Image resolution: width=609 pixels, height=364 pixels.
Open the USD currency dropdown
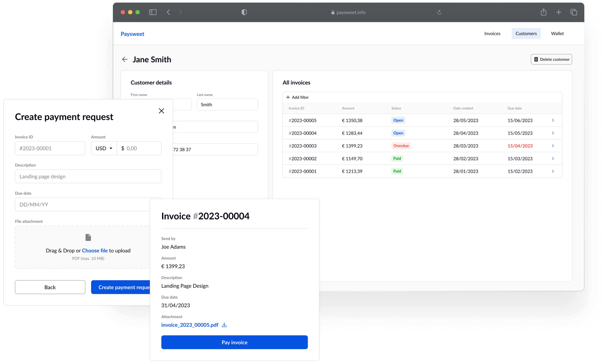pyautogui.click(x=104, y=148)
